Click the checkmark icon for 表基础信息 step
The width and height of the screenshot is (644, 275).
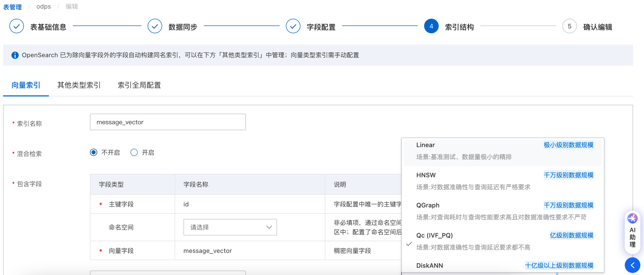click(17, 26)
